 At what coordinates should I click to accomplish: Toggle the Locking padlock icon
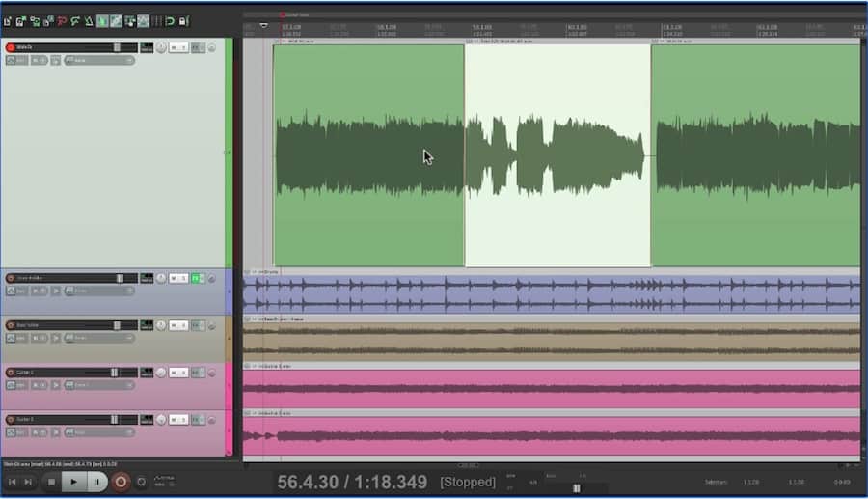coord(184,21)
